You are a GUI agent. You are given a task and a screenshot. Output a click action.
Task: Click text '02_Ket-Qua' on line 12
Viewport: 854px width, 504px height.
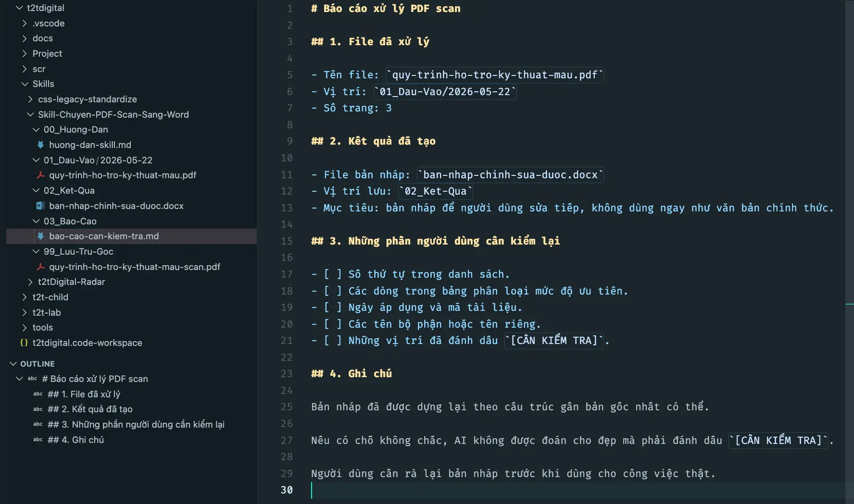pyautogui.click(x=436, y=191)
